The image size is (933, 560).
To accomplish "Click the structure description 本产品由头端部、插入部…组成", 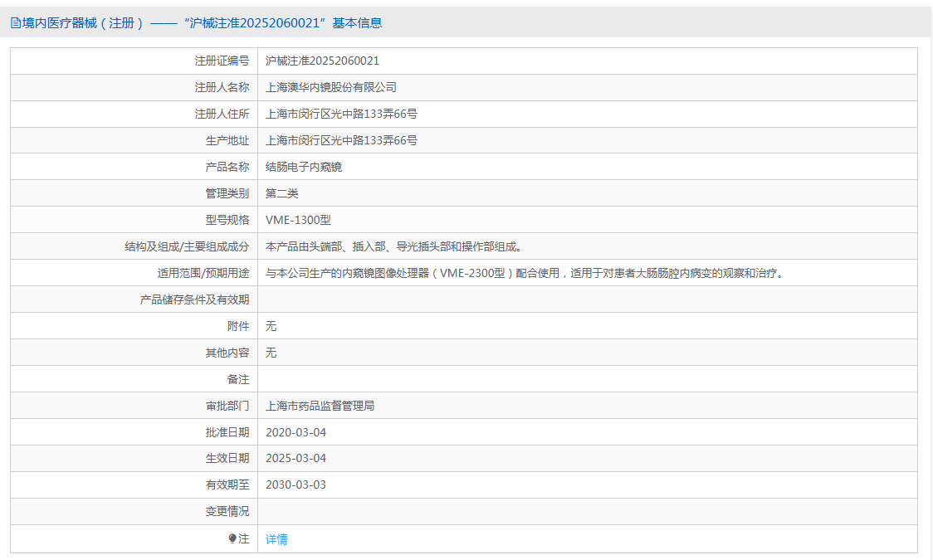I will (394, 246).
